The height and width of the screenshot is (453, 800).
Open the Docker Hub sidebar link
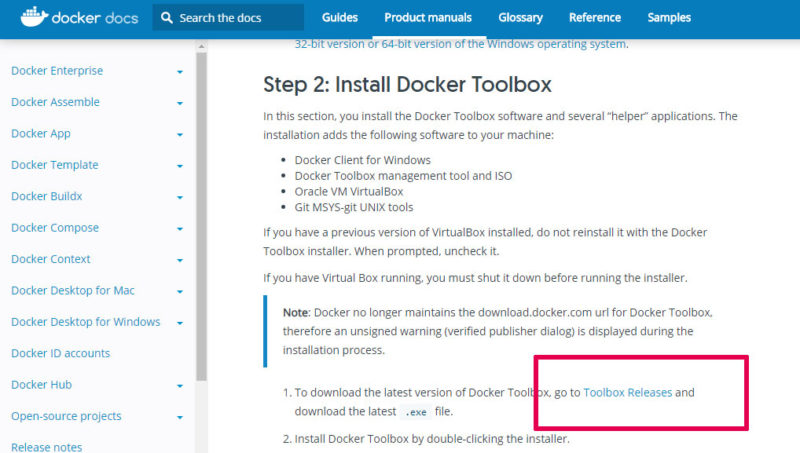(x=41, y=385)
